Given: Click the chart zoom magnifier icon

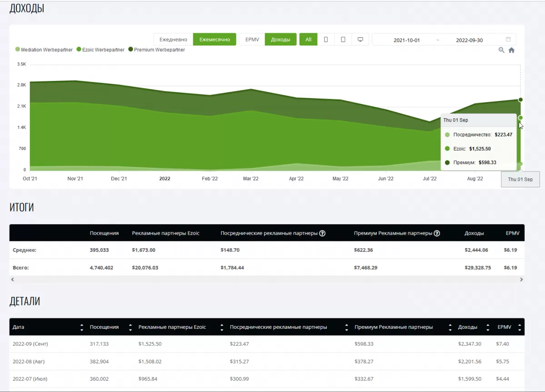Looking at the screenshot, I should pos(501,50).
